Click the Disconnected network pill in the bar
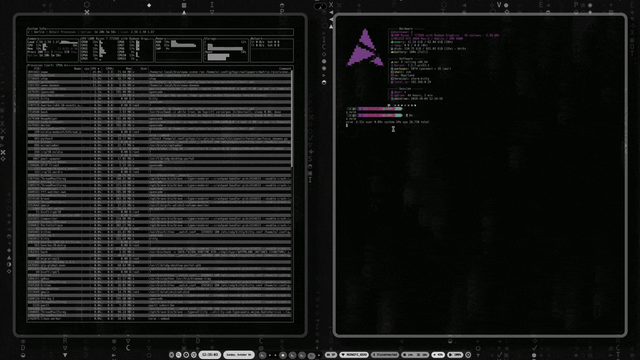The width and height of the screenshot is (640, 360). pyautogui.click(x=385, y=355)
